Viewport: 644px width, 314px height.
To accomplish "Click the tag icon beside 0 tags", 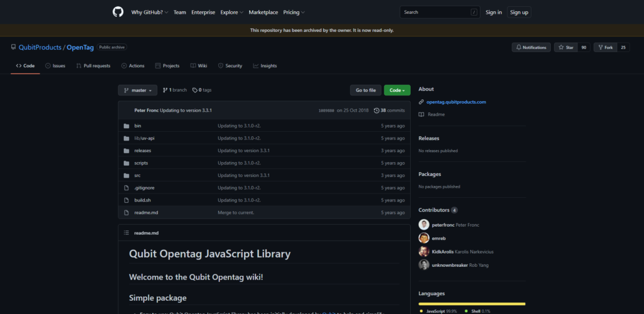I will [x=195, y=90].
